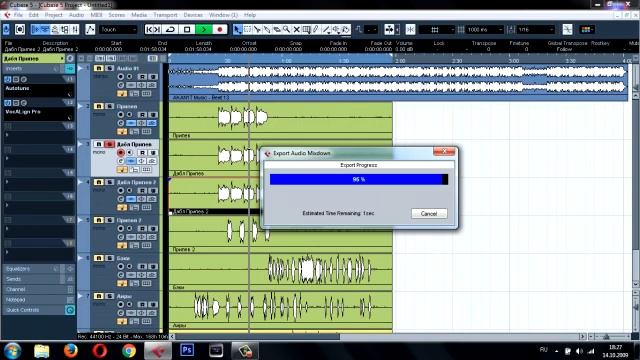Select the Split scissors tool

click(x=257, y=29)
